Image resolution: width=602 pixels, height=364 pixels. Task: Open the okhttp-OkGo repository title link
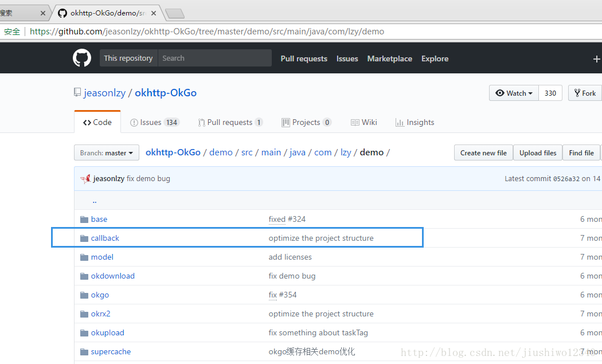pyautogui.click(x=166, y=93)
